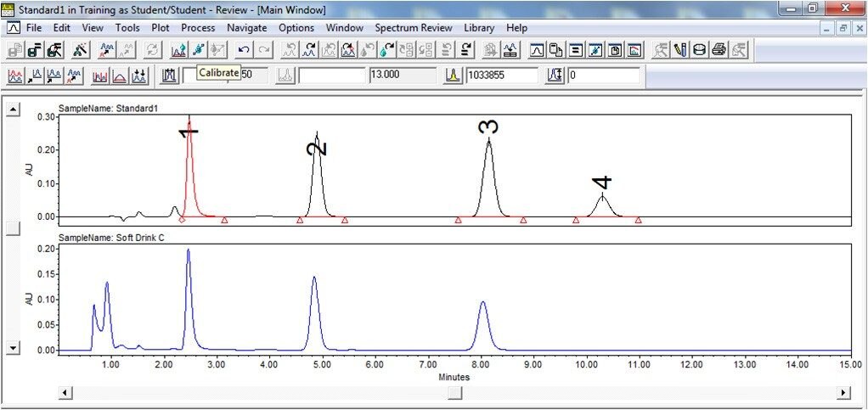Screen dimensions: 868x410
Task: Open the chromatogram window icon
Action: pos(537,50)
